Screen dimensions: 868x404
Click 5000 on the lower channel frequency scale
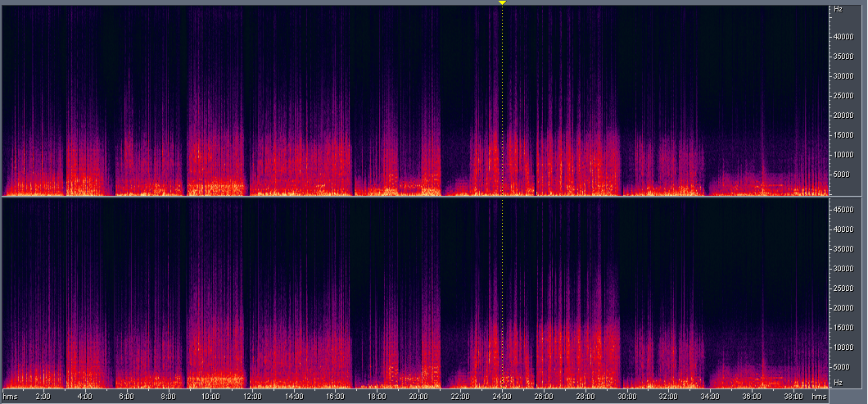pyautogui.click(x=842, y=366)
